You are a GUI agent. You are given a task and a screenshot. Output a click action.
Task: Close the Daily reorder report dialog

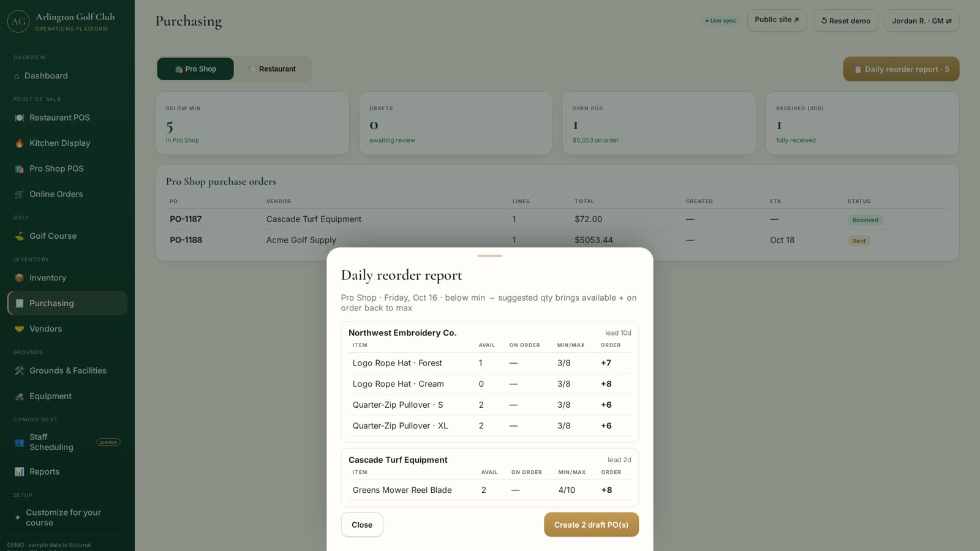[362, 525]
